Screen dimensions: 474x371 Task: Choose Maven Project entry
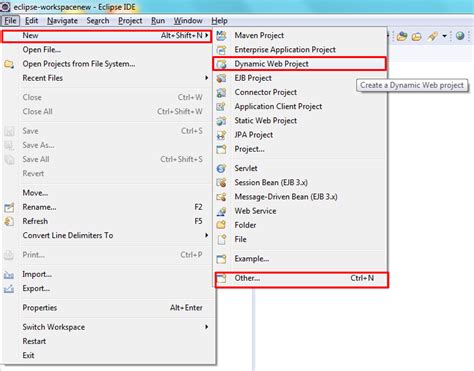300,35
